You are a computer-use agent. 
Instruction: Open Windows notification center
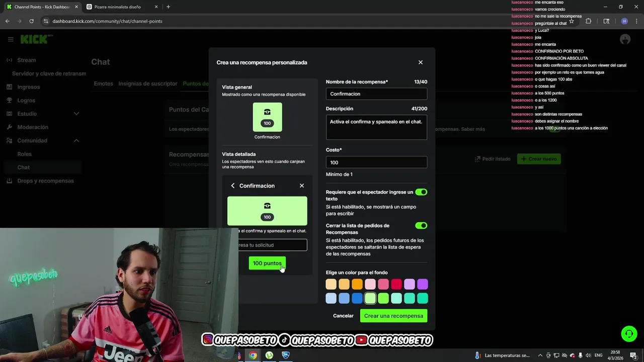coord(633,355)
